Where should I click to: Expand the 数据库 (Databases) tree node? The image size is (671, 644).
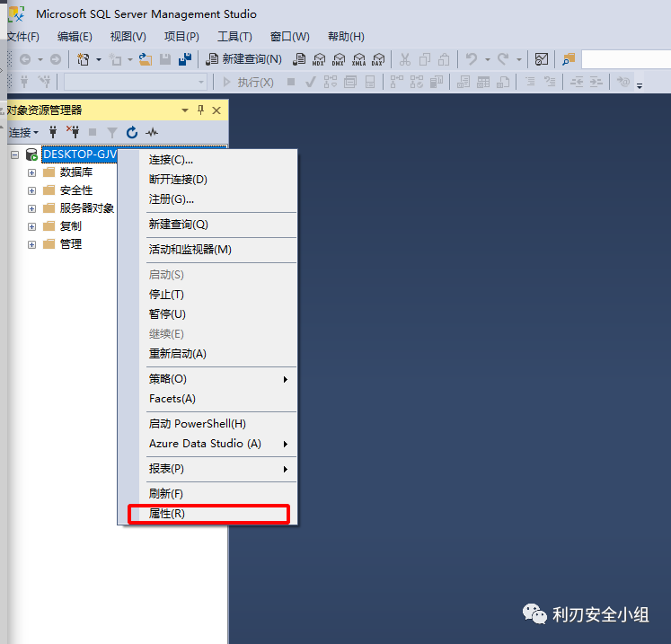pos(31,172)
